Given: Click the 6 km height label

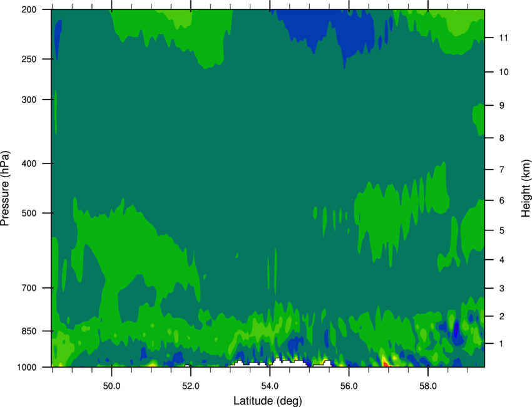Looking at the screenshot, I should 501,200.
